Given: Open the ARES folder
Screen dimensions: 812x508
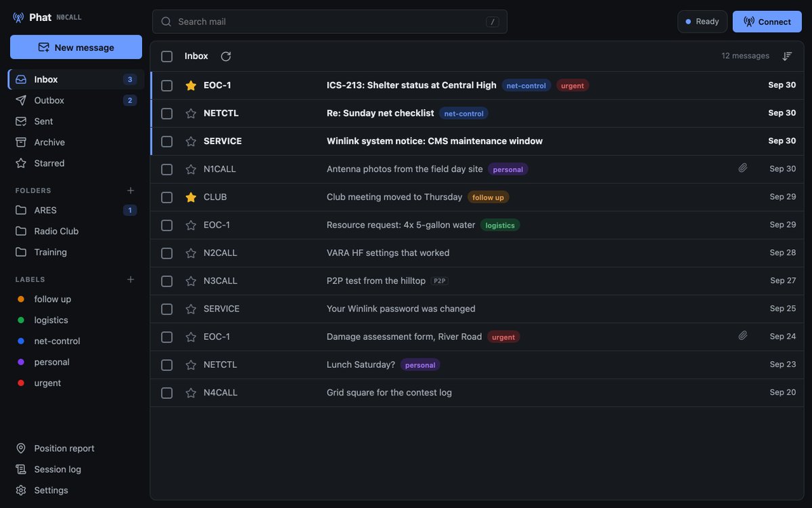Looking at the screenshot, I should pyautogui.click(x=76, y=210).
